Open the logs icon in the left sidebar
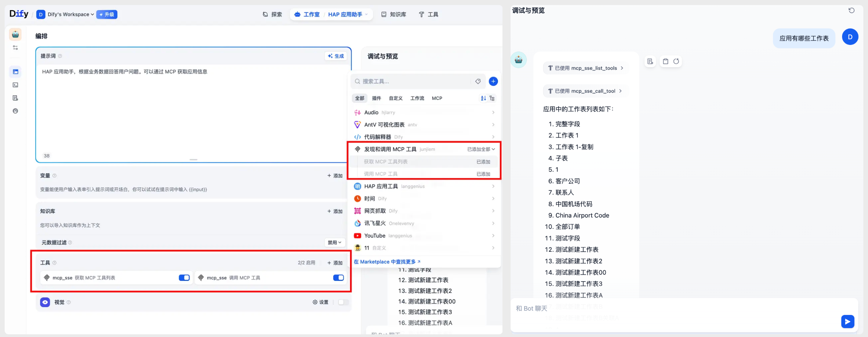 tap(15, 98)
